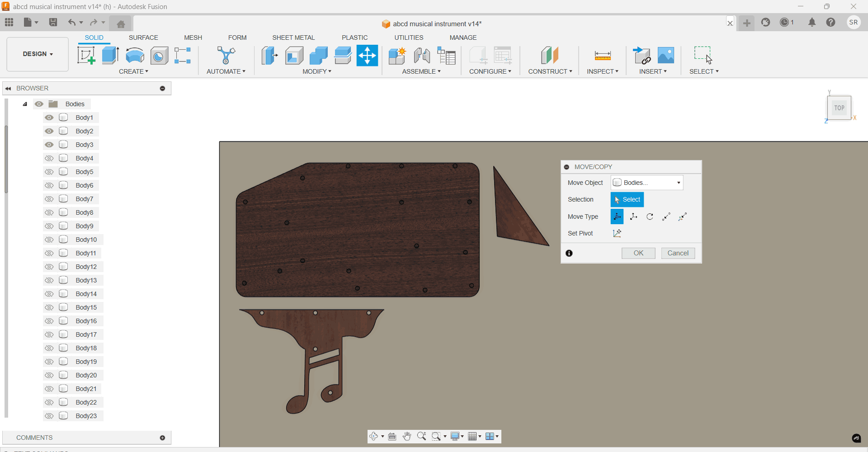Click the Save disk icon
Viewport: 868px width, 452px height.
pos(53,22)
